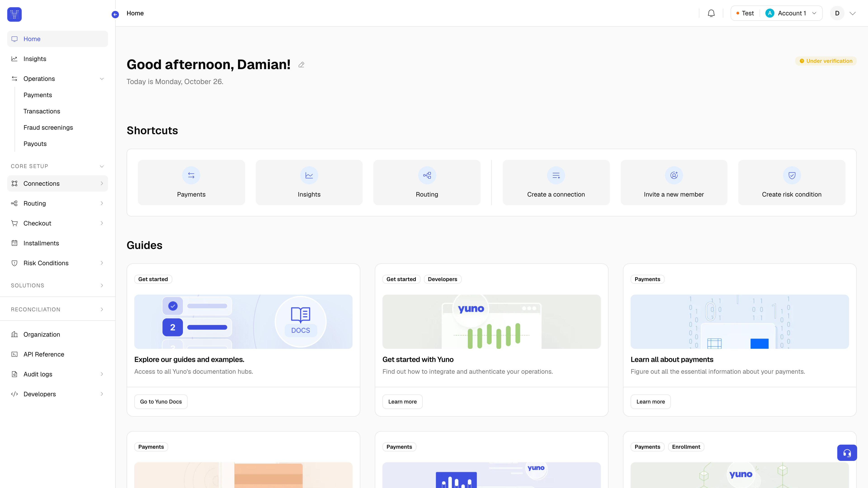The width and height of the screenshot is (868, 488).
Task: Click API Reference terminal icon
Action: pos(14,354)
